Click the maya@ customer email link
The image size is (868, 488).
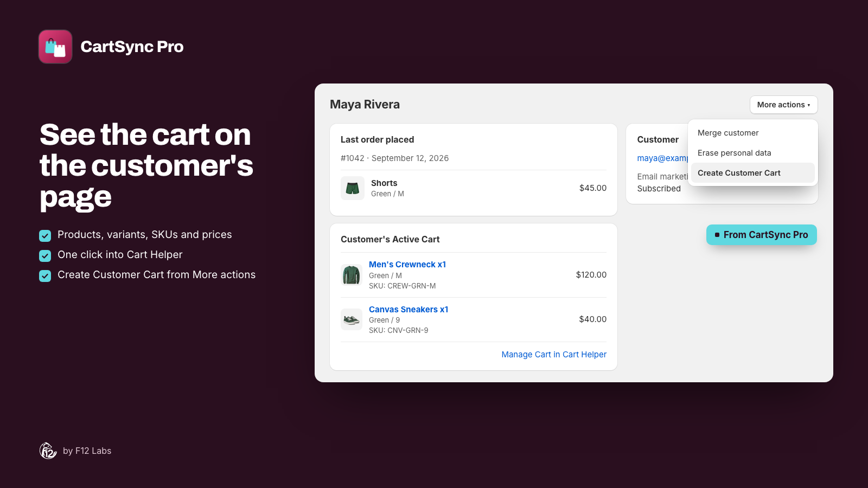pos(662,158)
